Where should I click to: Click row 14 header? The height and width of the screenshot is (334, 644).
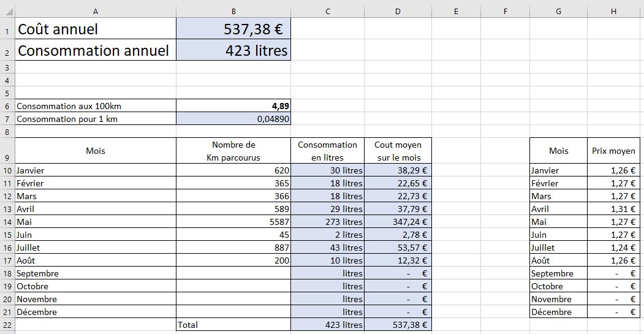point(7,222)
